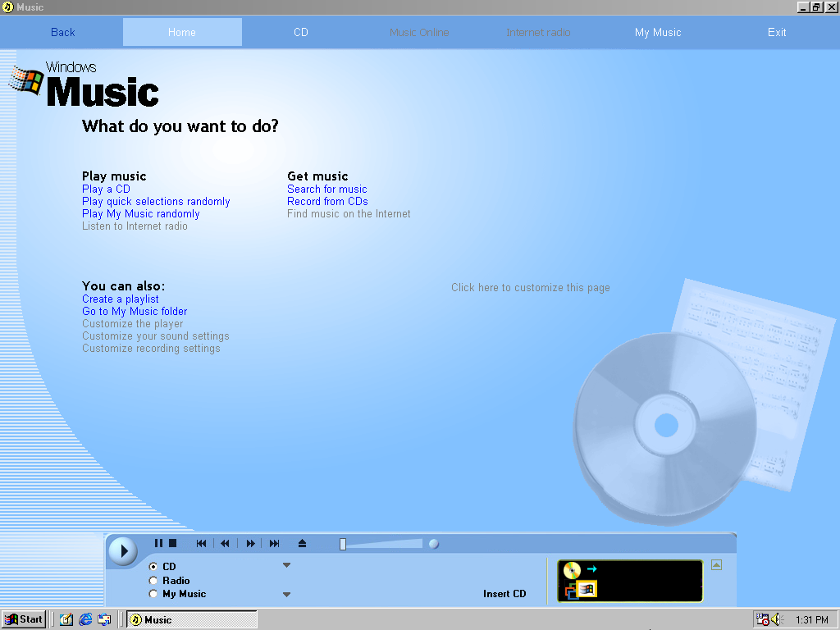Click Exit in the top navigation
The image size is (840, 630).
[777, 32]
